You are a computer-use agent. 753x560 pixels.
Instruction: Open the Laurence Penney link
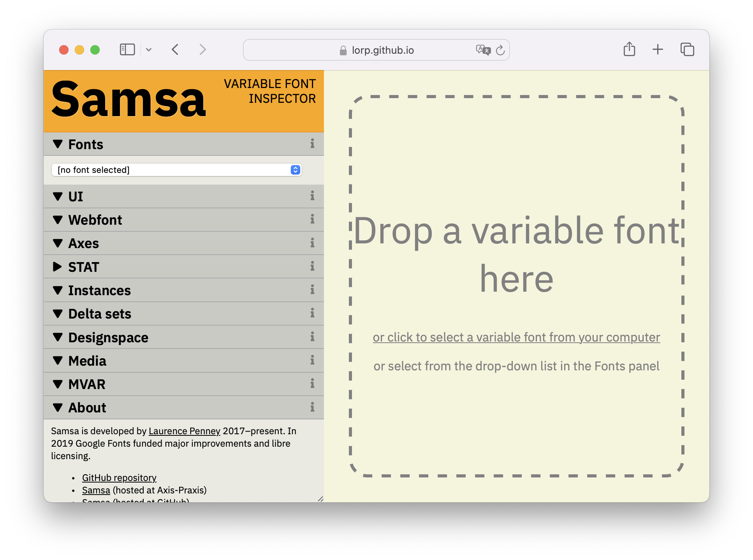(x=184, y=431)
